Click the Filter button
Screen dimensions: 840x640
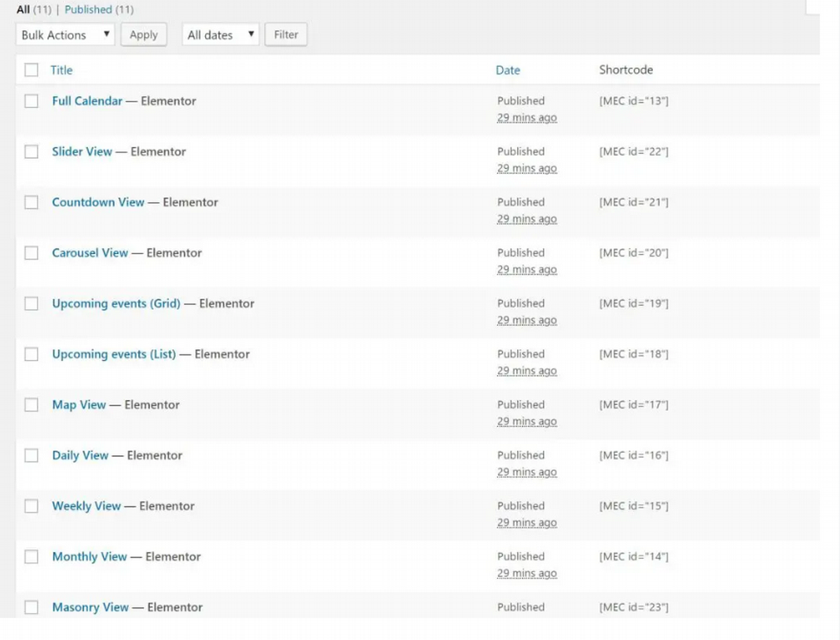point(285,35)
